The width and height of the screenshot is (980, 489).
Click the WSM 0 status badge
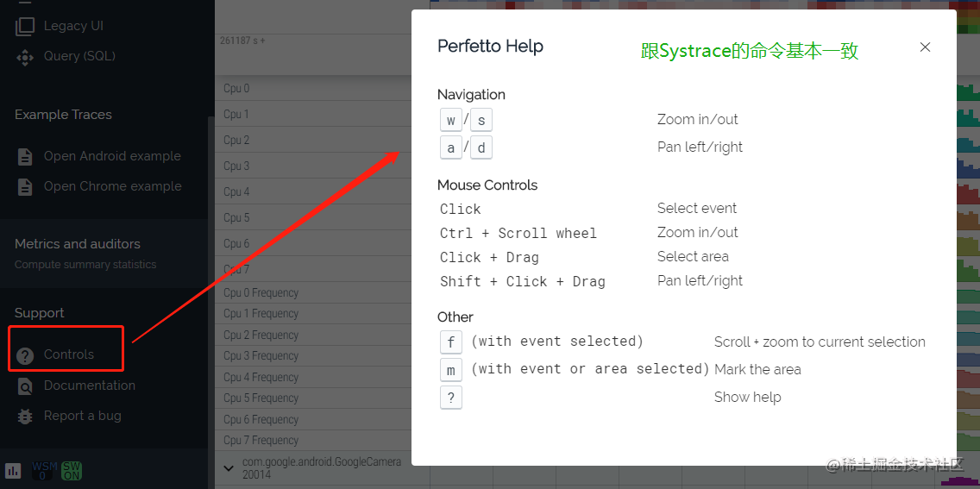click(44, 471)
